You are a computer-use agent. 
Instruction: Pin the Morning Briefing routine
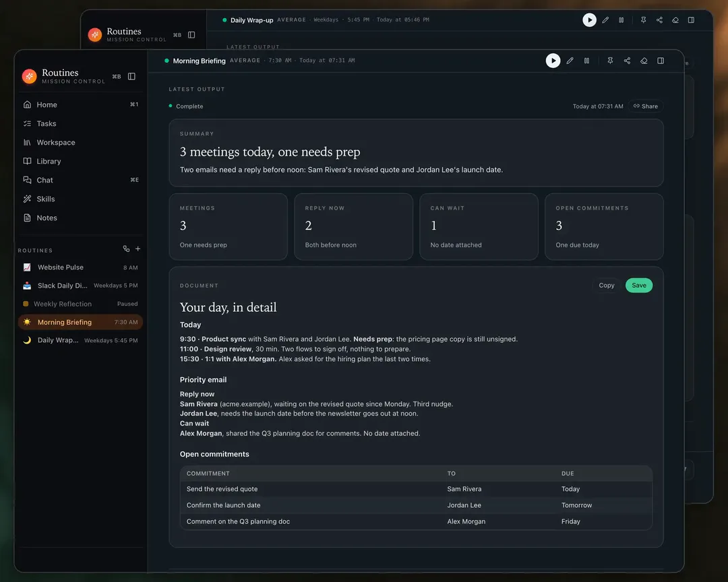pos(610,61)
